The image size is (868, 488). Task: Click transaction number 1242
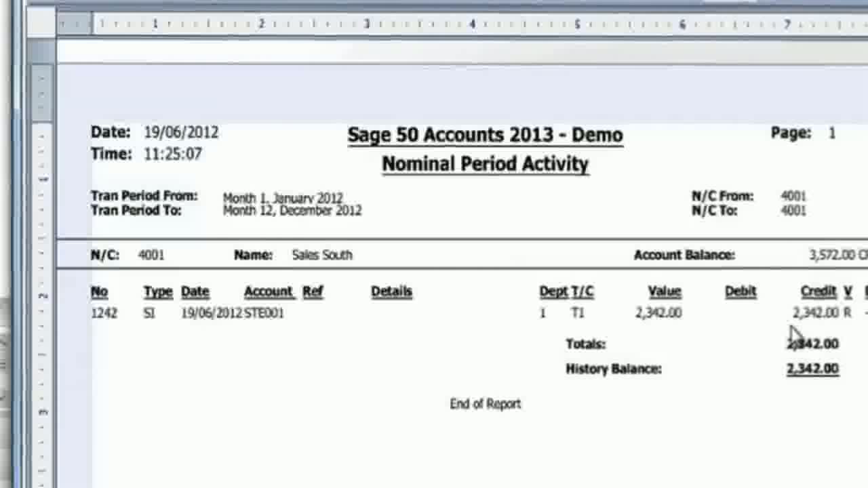[104, 313]
